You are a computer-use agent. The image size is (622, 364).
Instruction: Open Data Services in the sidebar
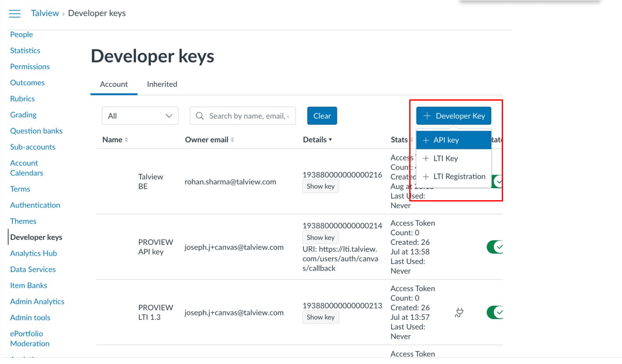click(33, 270)
